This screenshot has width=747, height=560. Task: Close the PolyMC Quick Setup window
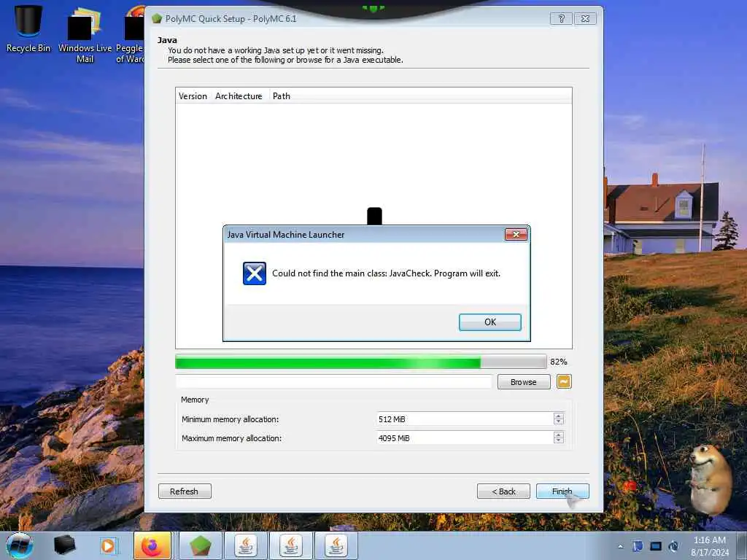[x=585, y=18]
